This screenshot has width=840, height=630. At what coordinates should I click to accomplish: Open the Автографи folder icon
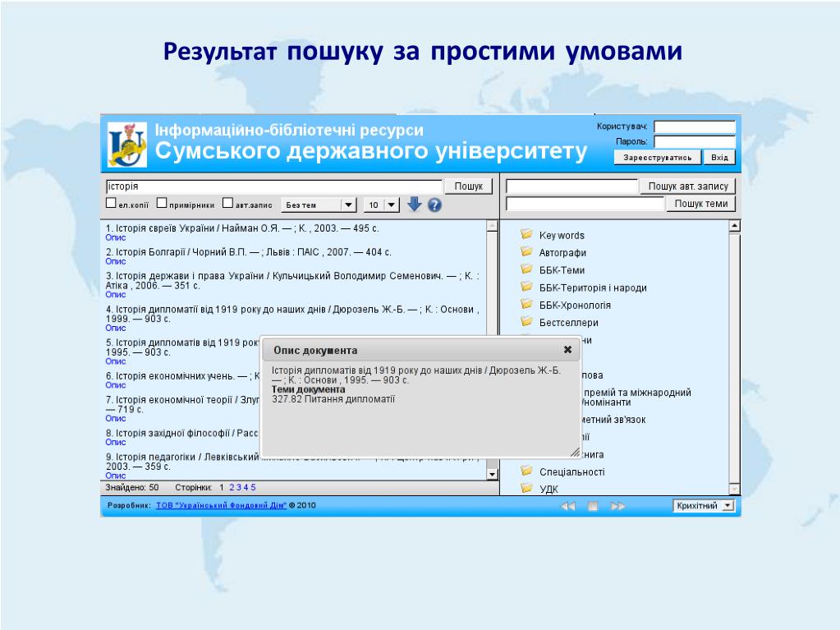[526, 252]
